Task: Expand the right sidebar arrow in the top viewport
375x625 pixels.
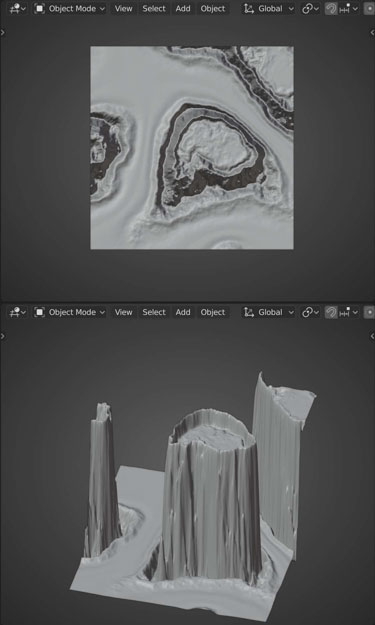Action: pyautogui.click(x=372, y=33)
